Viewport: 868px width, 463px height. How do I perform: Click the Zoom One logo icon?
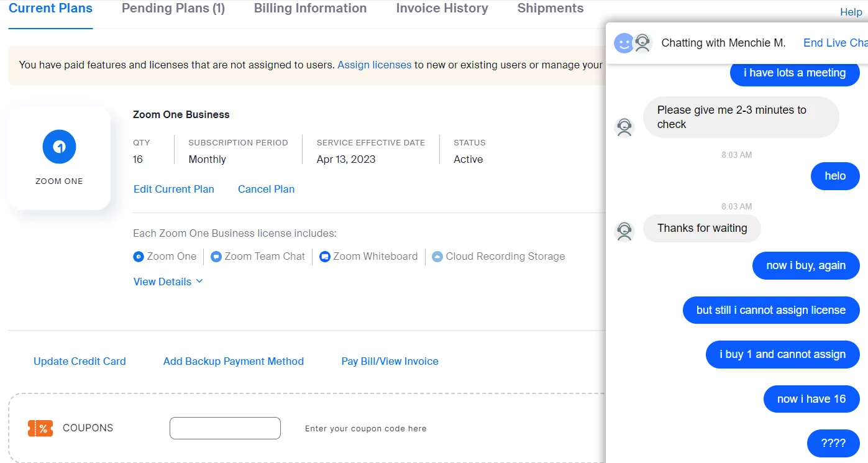pos(59,147)
